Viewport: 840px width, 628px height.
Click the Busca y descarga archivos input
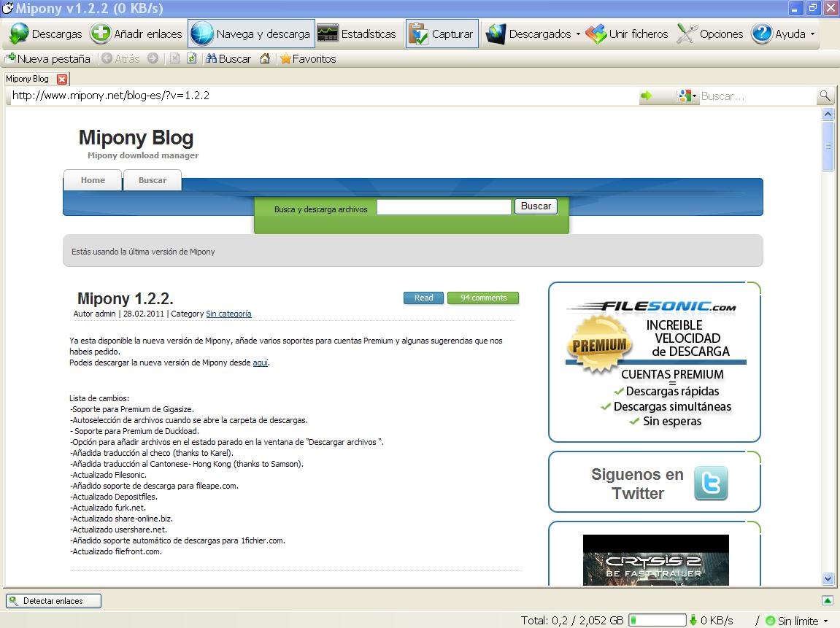(444, 207)
